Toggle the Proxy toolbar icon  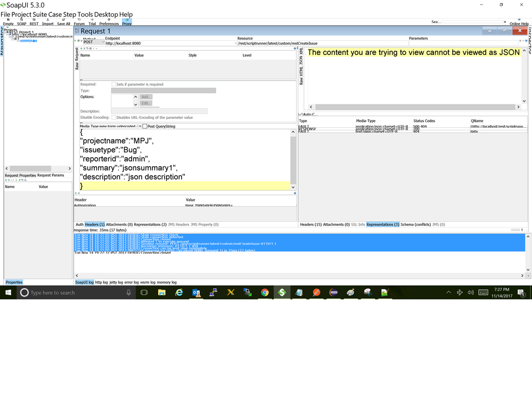pyautogui.click(x=127, y=22)
